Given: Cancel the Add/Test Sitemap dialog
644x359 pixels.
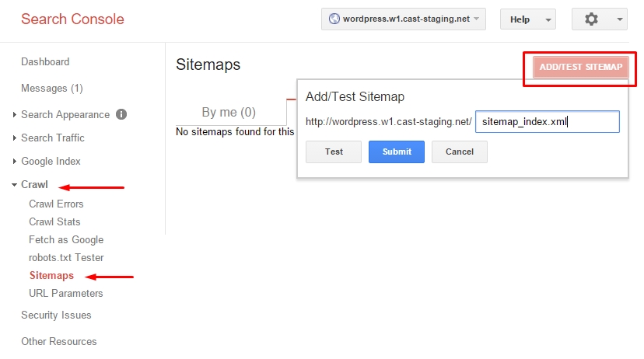Looking at the screenshot, I should pos(459,152).
